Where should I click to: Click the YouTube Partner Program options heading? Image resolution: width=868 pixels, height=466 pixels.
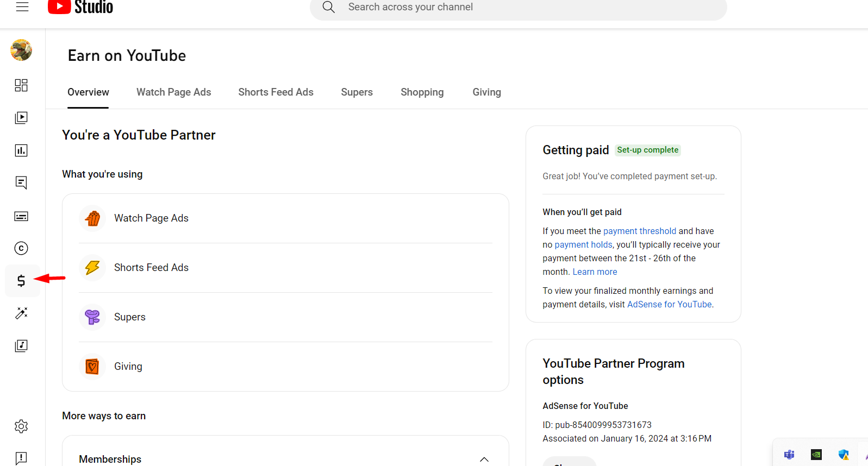614,371
